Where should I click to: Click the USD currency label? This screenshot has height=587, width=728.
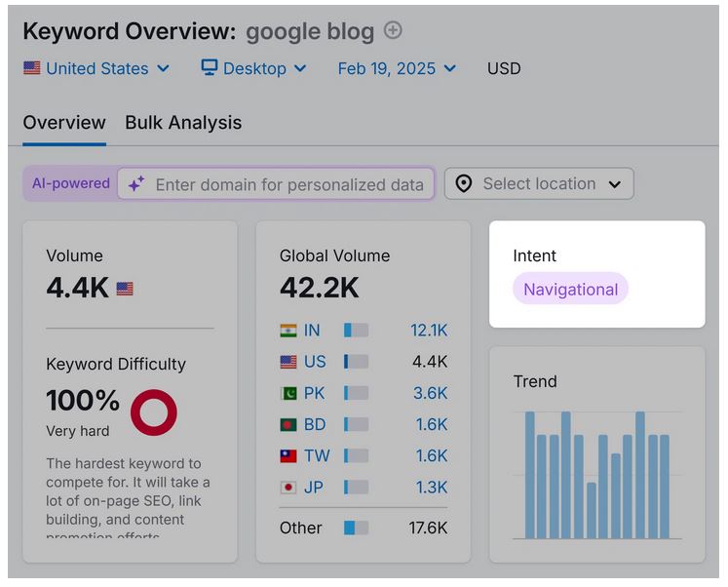tap(504, 68)
